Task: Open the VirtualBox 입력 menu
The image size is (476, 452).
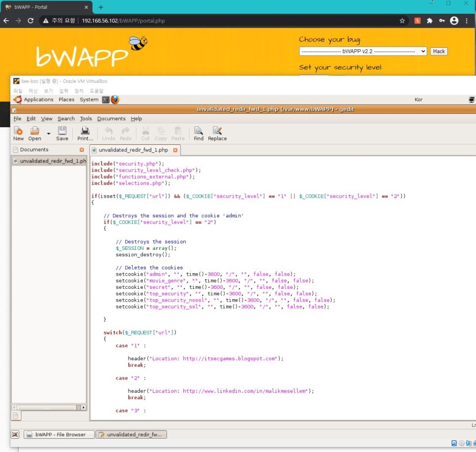Action: [64, 91]
